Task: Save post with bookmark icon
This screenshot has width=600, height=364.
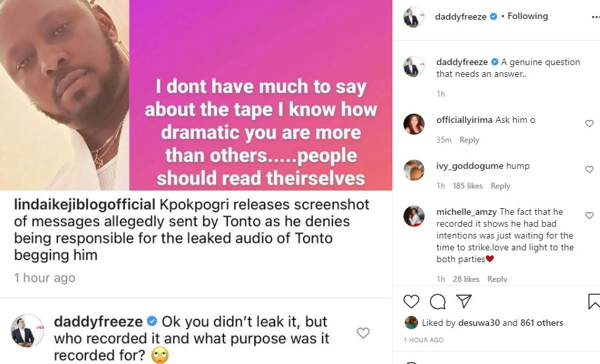Action: click(x=593, y=302)
